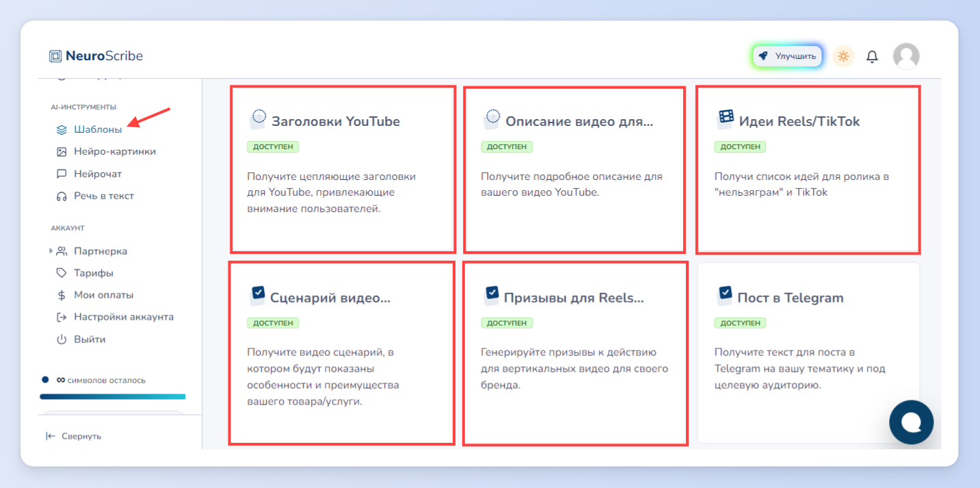Toggle the sun theme switch icon

tap(843, 56)
